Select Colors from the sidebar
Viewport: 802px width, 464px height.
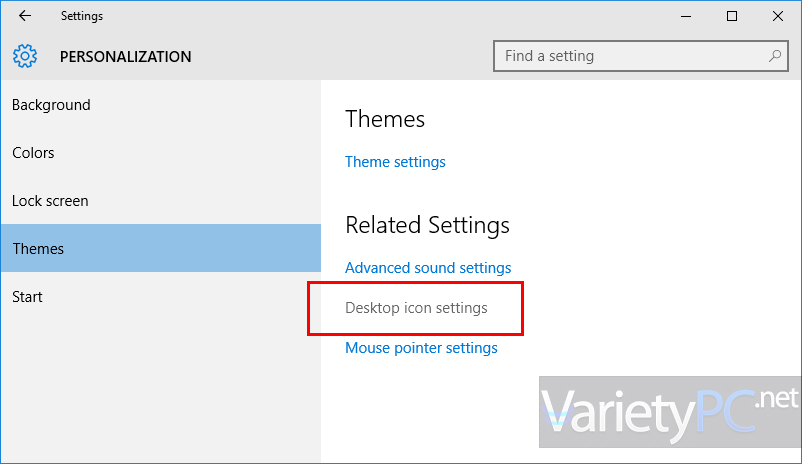click(x=33, y=153)
